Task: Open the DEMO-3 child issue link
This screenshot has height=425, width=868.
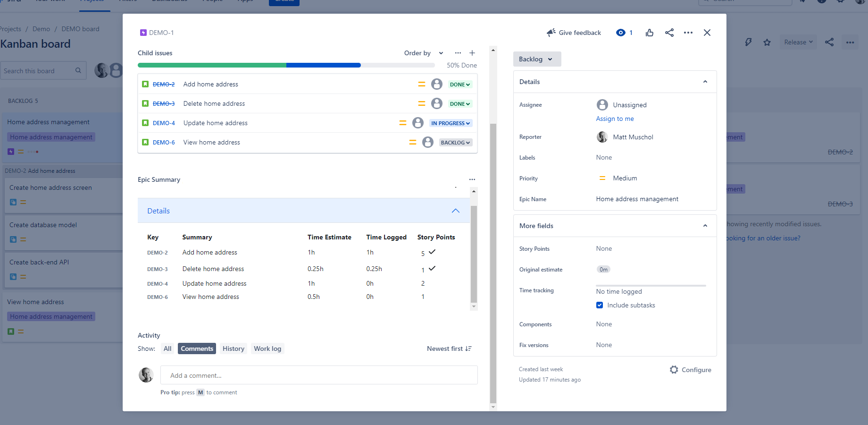Action: tap(164, 103)
